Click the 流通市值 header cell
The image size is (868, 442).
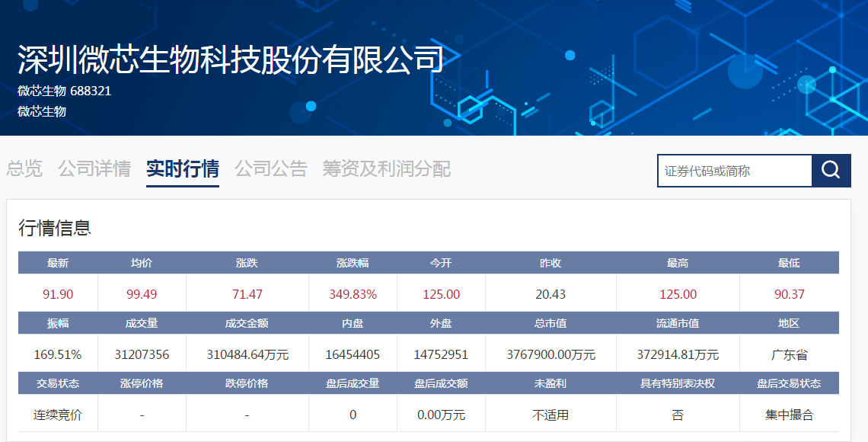pos(678,323)
